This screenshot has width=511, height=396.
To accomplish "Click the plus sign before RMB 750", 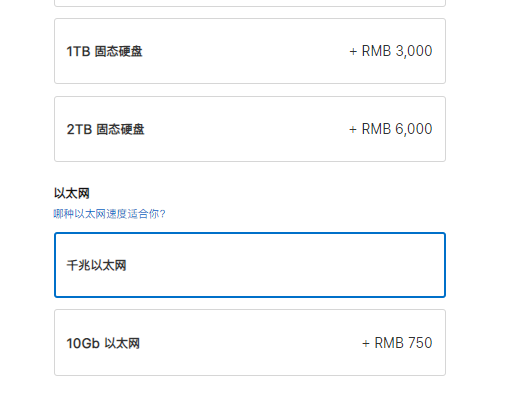I will point(366,344).
